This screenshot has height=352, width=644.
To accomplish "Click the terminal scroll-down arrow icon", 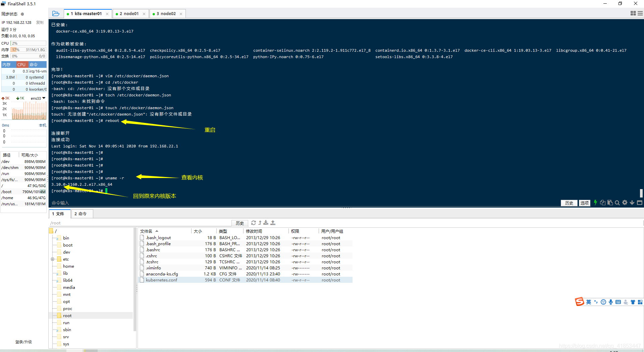I will coord(632,203).
